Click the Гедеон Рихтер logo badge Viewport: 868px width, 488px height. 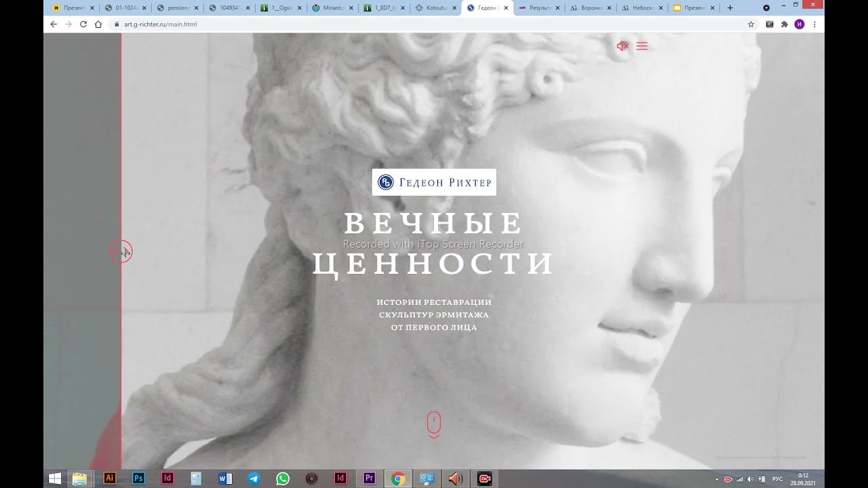click(x=434, y=182)
